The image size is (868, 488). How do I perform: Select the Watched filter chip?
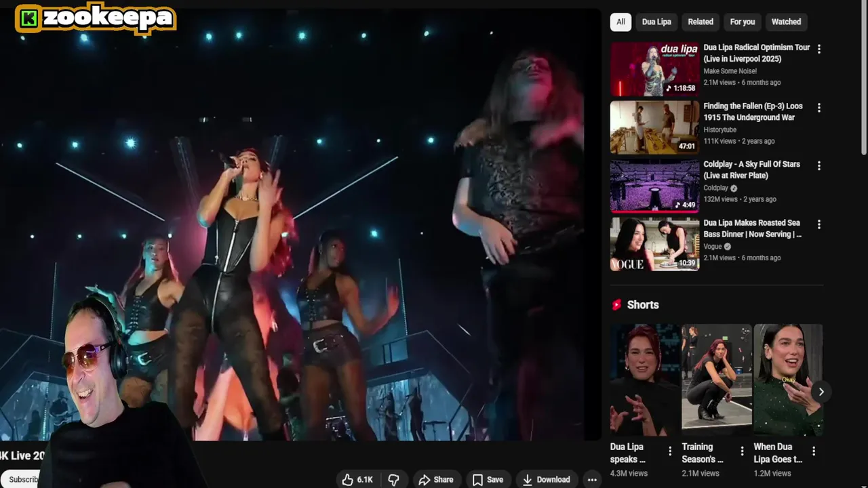coord(786,22)
